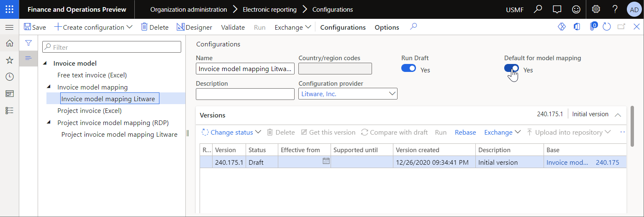Image resolution: width=644 pixels, height=217 pixels.
Task: Open Workspaces icon in sidebar
Action: pos(9,94)
